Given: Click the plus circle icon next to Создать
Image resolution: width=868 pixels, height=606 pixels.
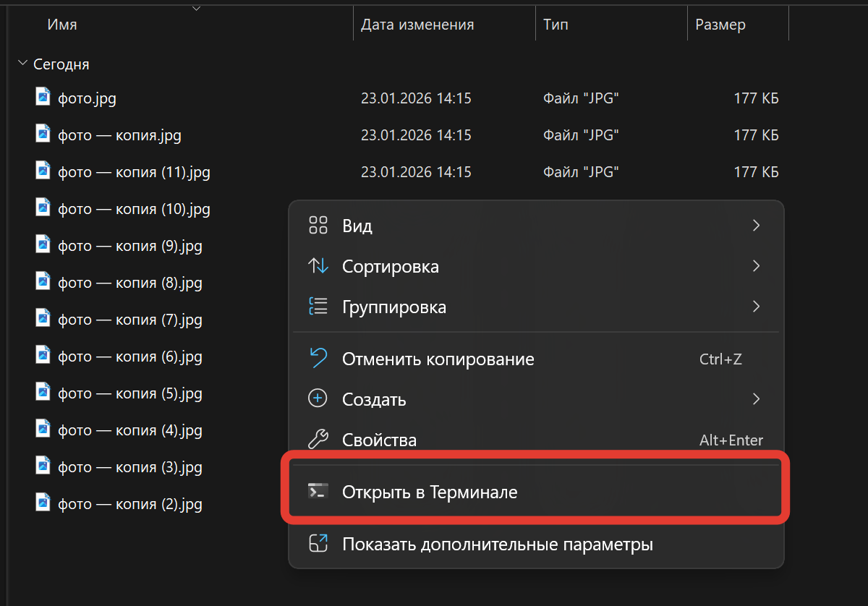Looking at the screenshot, I should click(318, 399).
